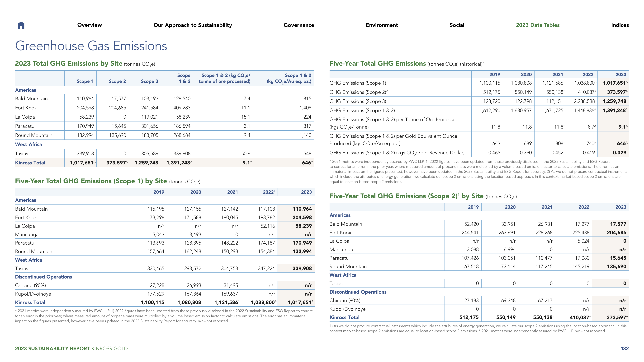Click the Scope 3 column header
This screenshot has width=644, height=362.
pos(150,81)
